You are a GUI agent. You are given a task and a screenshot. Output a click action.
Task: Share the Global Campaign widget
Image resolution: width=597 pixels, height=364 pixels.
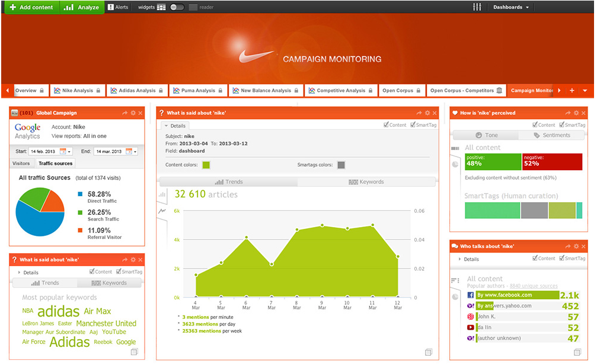tap(124, 113)
